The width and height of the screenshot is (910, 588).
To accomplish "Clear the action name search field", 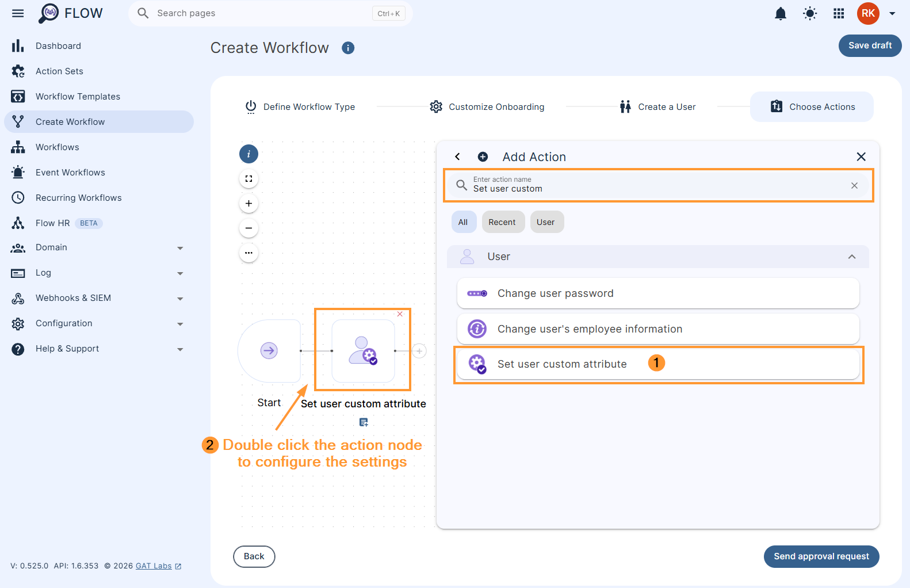I will pyautogui.click(x=854, y=185).
